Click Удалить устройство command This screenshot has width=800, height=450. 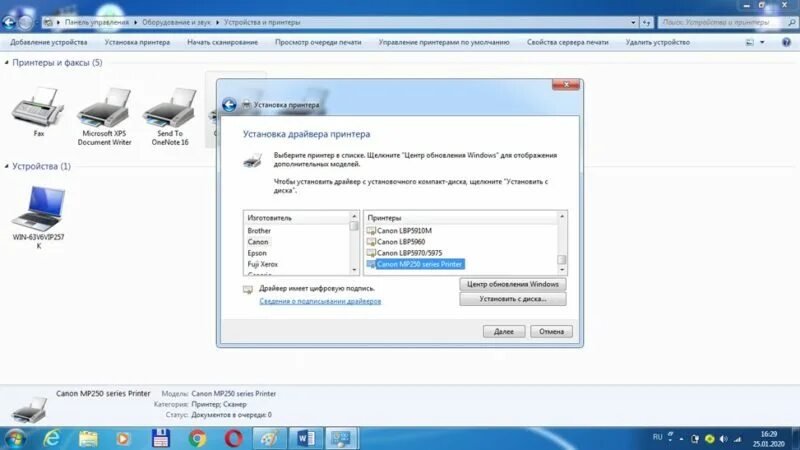tap(658, 42)
